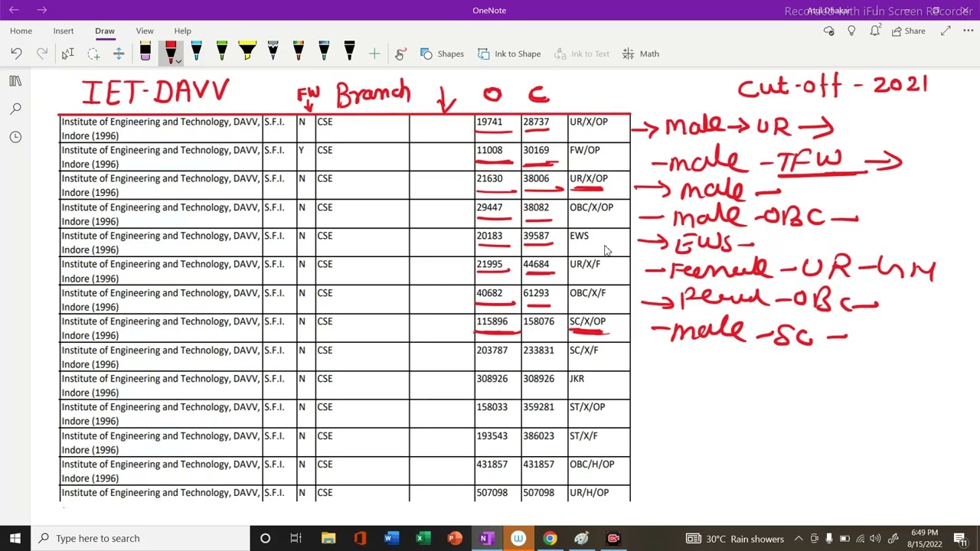This screenshot has height=551, width=980.
Task: Open the more options ellipsis menu
Action: click(967, 31)
